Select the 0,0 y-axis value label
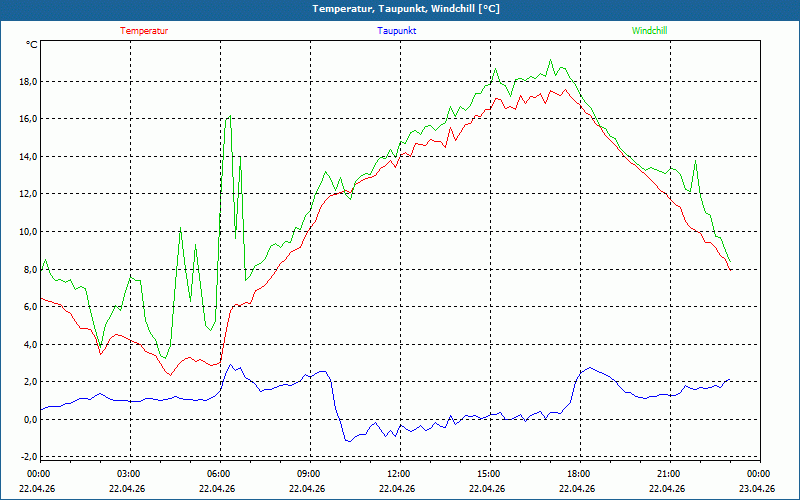Screen dimensions: 800x500 click(29, 420)
